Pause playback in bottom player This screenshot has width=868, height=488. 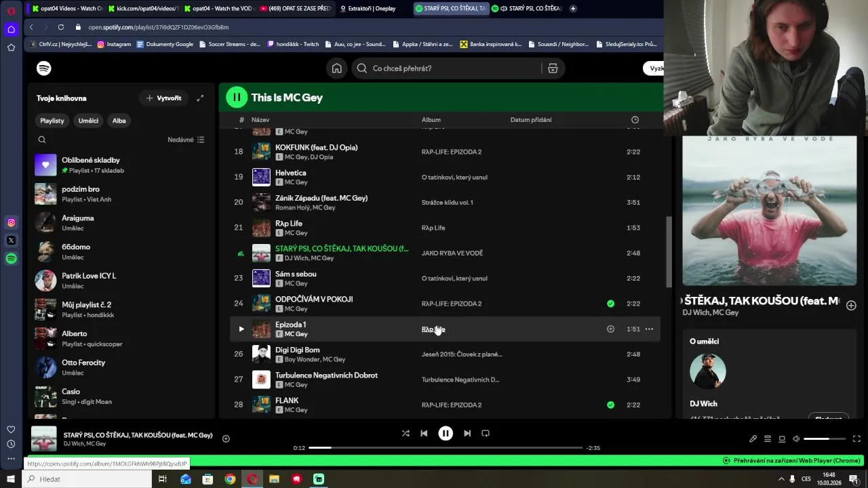click(446, 433)
